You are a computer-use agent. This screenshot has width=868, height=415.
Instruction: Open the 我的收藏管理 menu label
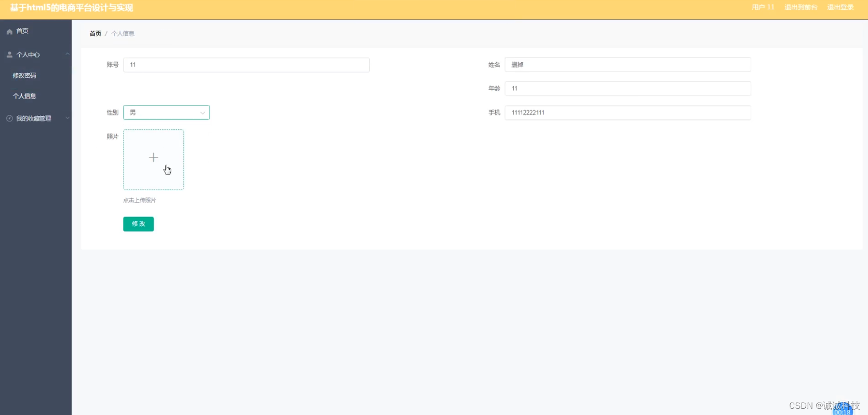pos(34,118)
